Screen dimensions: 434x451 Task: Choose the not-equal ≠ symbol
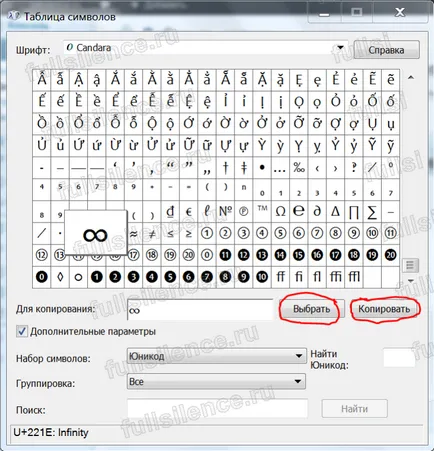(x=152, y=233)
